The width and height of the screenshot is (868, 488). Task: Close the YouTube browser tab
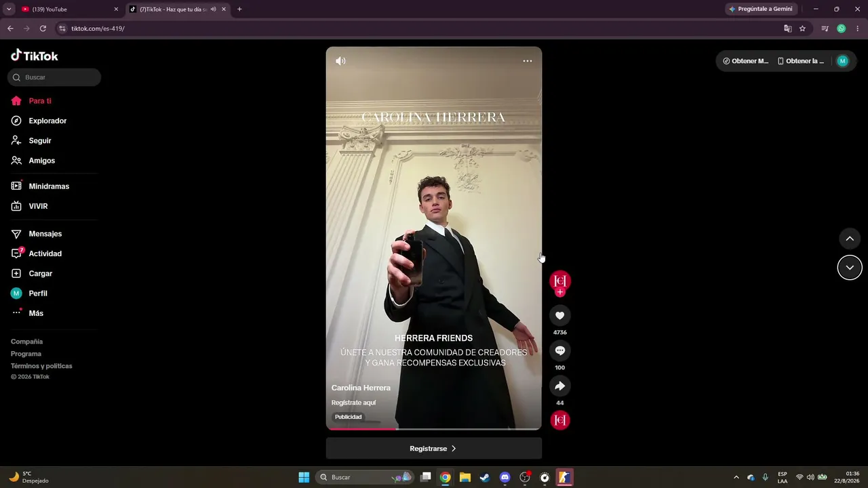116,9
